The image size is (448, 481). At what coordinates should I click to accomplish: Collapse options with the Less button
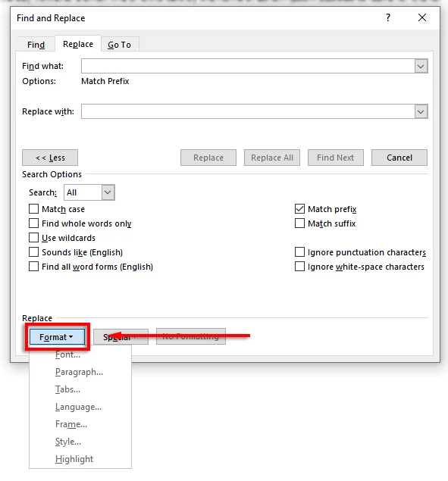50,158
